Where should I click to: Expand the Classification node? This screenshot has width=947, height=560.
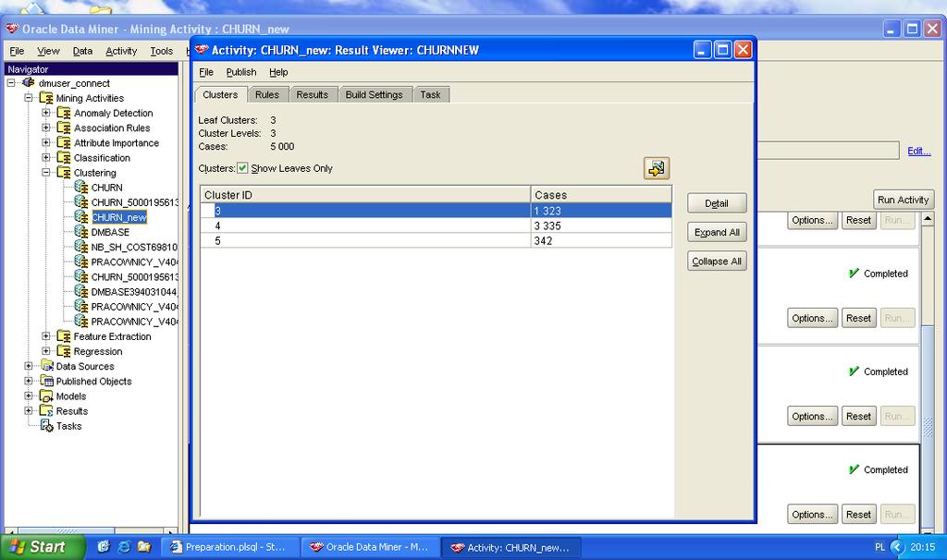(x=46, y=157)
